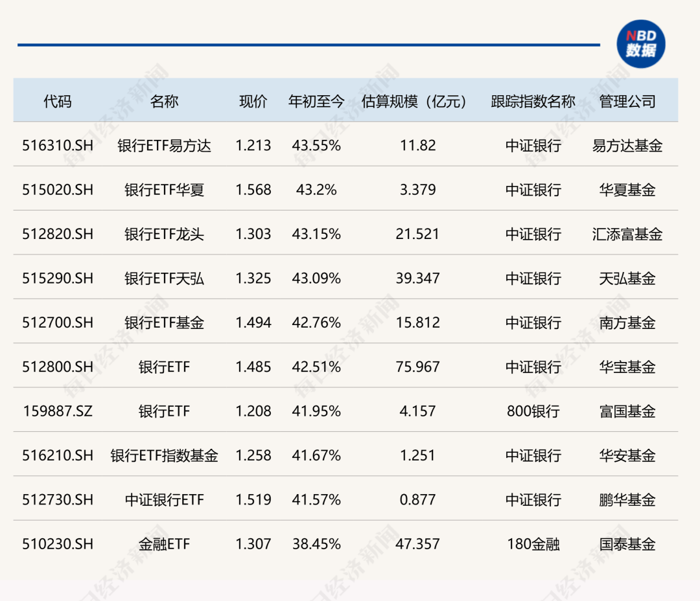The image size is (700, 601).
Task: Click the 年初至今 column header
Action: 316,101
